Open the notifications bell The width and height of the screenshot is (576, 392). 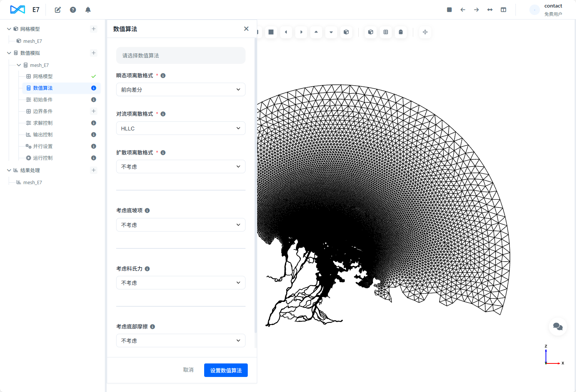tap(88, 10)
